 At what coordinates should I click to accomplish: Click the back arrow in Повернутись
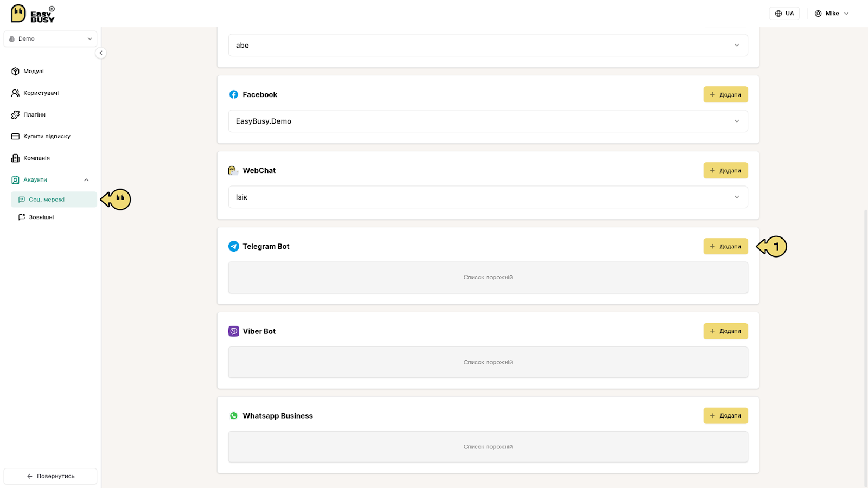click(30, 476)
